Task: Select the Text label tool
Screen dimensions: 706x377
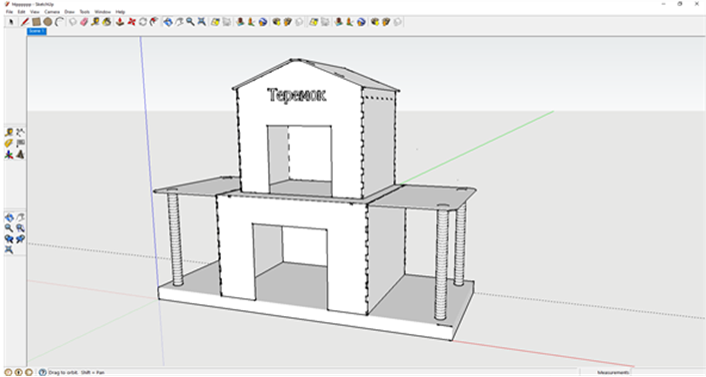Action: 20,144
